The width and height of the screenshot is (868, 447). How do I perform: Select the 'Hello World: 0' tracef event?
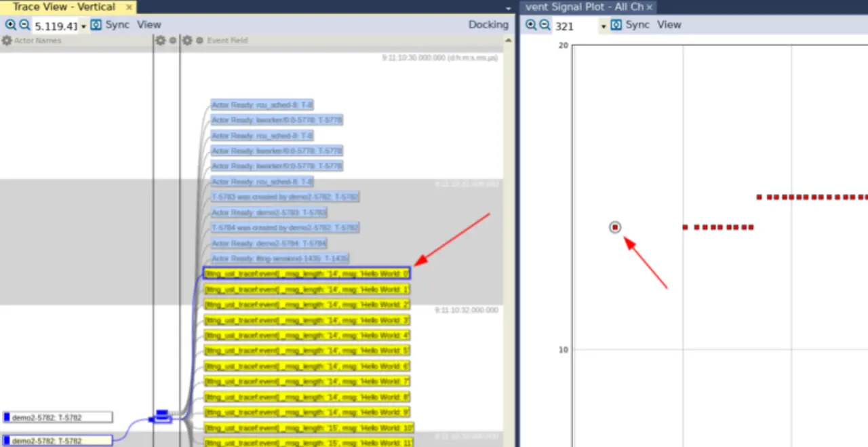click(307, 273)
